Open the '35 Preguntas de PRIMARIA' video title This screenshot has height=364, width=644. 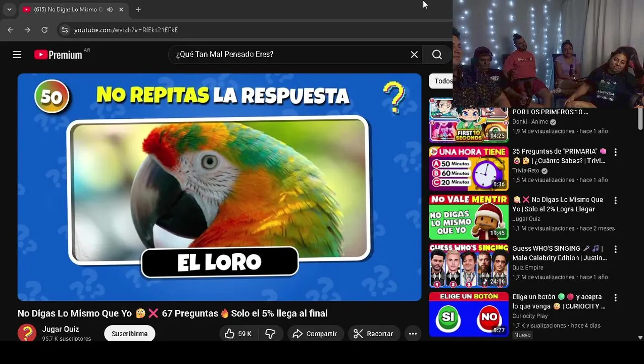[x=559, y=156]
